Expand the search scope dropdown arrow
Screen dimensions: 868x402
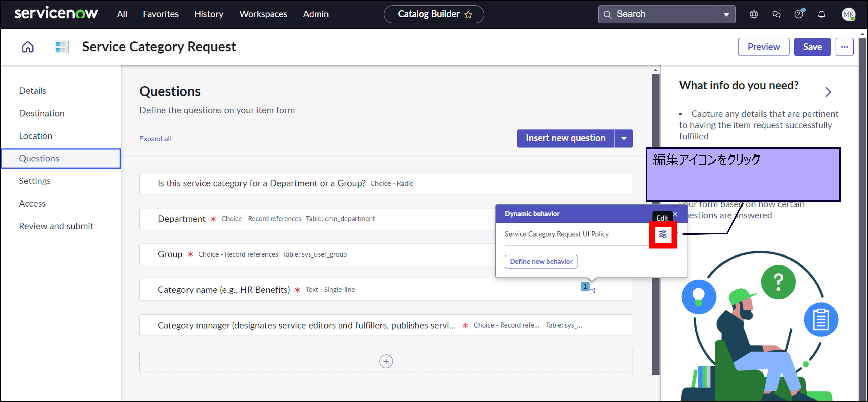[x=726, y=14]
